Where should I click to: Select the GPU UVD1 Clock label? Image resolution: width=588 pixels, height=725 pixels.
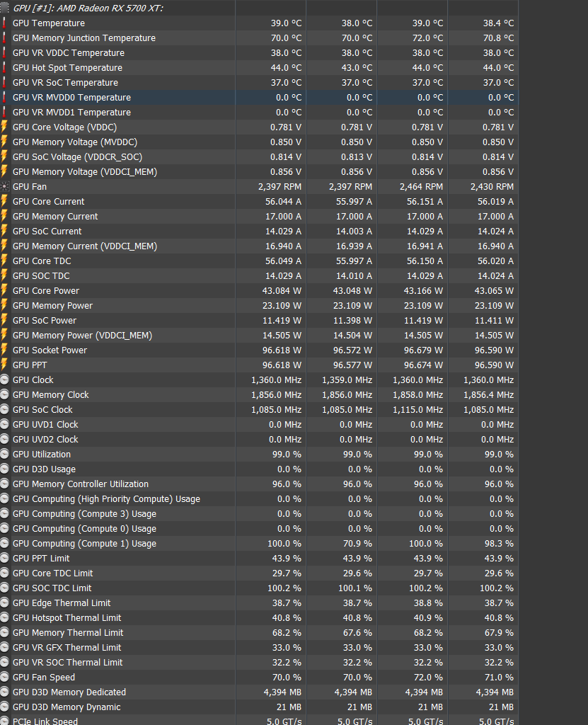click(x=45, y=425)
